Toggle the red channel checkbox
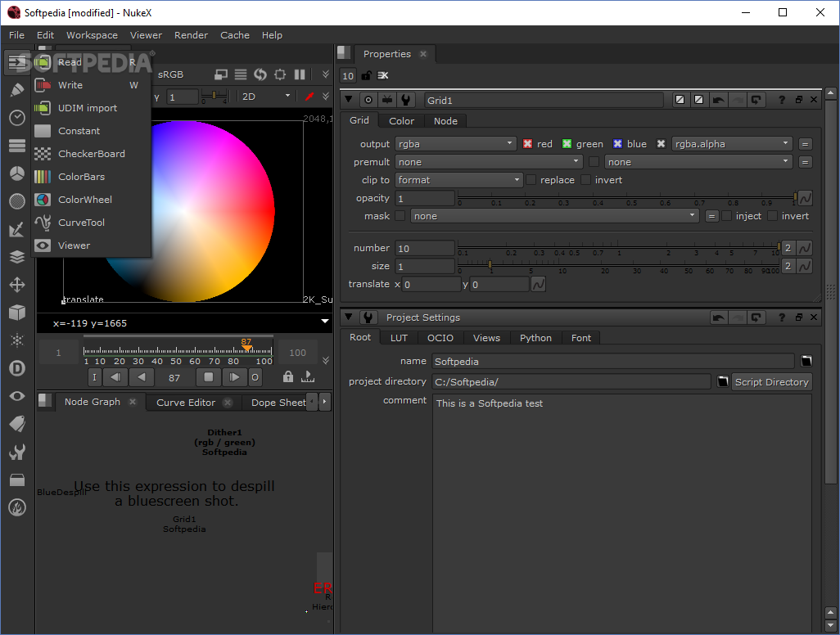Image resolution: width=840 pixels, height=635 pixels. pos(528,144)
